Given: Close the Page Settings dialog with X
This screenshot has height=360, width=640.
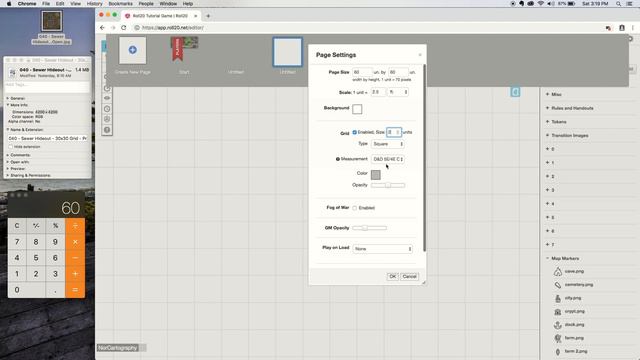Looking at the screenshot, I should click(x=420, y=55).
